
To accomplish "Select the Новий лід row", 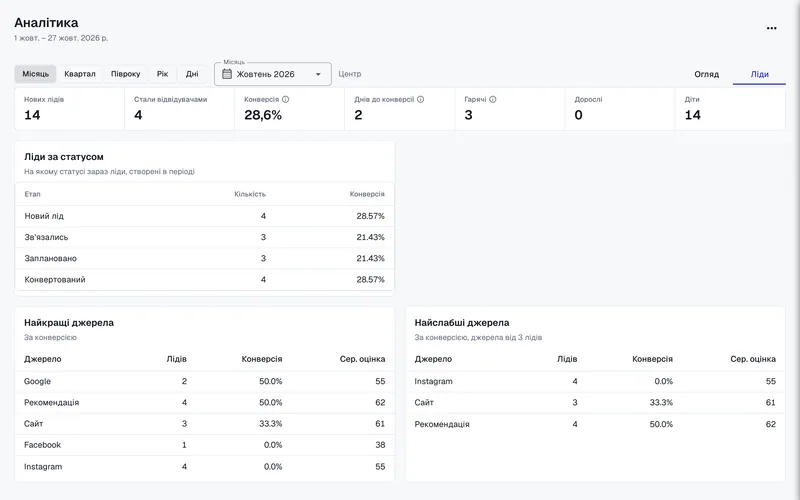I will click(x=205, y=216).
